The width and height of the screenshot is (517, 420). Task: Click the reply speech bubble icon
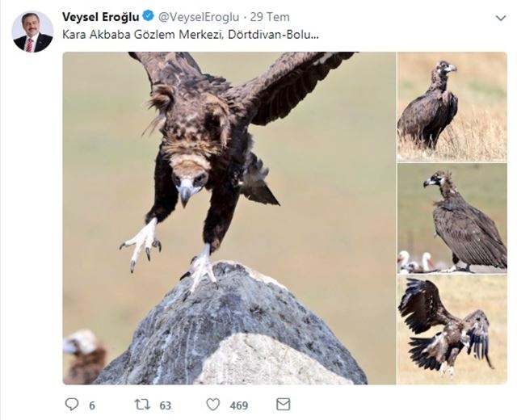click(x=72, y=404)
